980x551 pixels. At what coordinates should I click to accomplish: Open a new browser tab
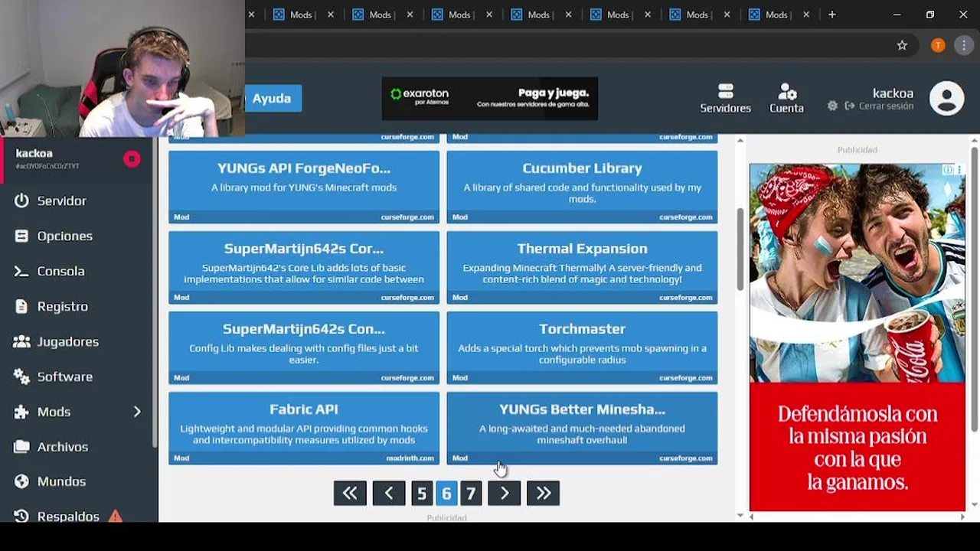coord(832,15)
